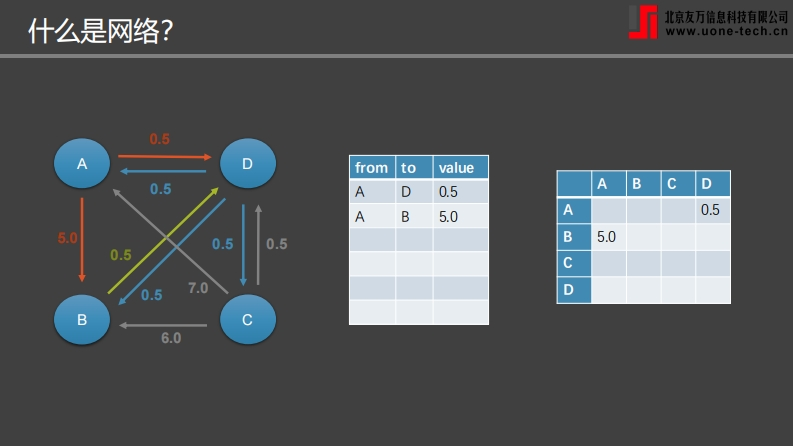
Task: Select the matrix row header D
Action: 574,290
